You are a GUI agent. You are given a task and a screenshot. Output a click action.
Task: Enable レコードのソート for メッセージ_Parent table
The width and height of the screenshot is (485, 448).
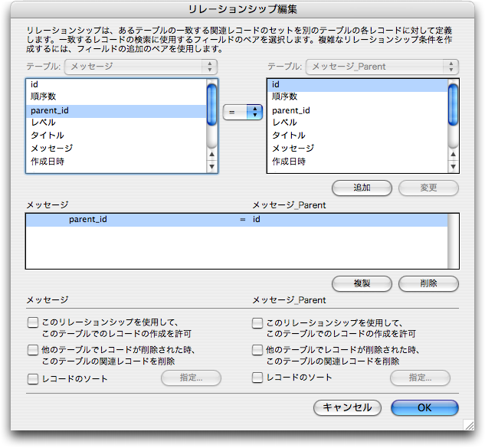[257, 378]
